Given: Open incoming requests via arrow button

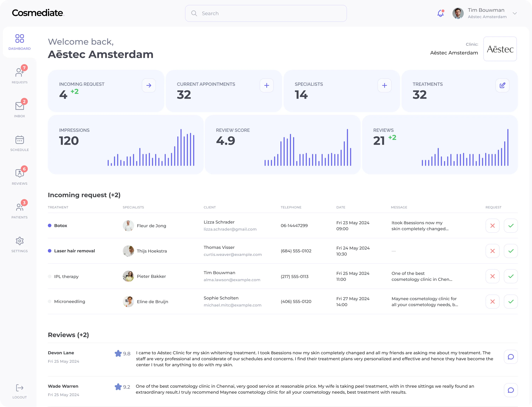Looking at the screenshot, I should tap(149, 85).
